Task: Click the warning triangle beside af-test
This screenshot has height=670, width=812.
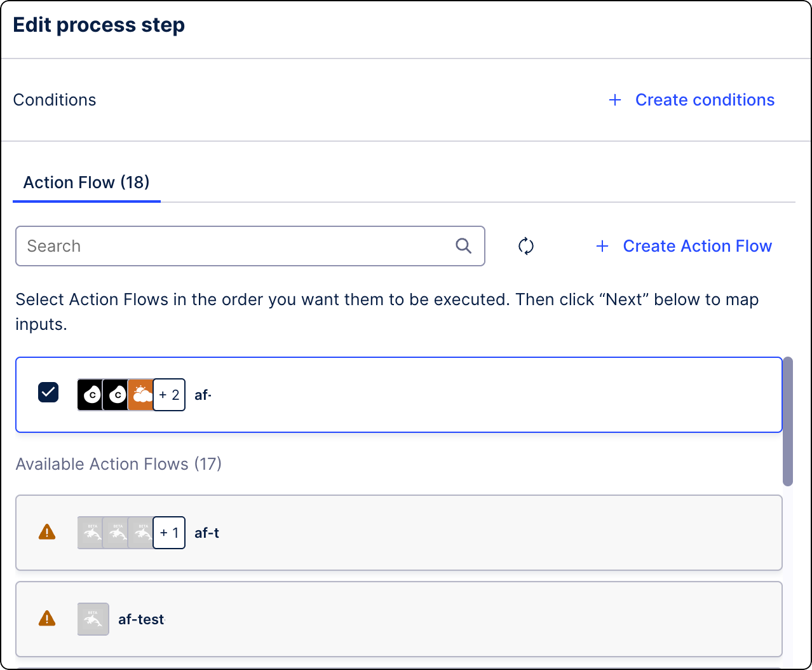Action: coord(46,619)
